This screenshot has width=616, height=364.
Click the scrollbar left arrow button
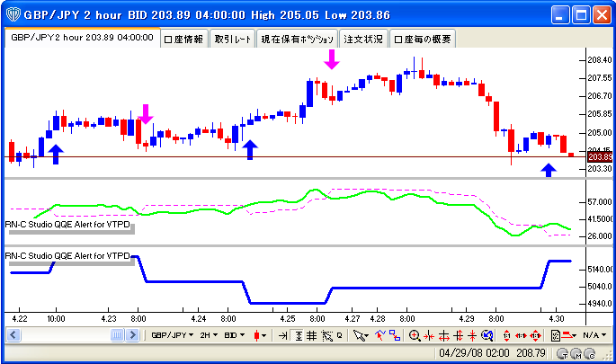13,335
